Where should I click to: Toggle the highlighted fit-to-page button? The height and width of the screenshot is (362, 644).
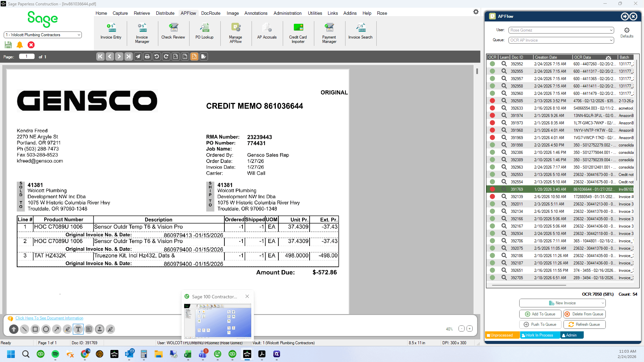pyautogui.click(x=194, y=57)
